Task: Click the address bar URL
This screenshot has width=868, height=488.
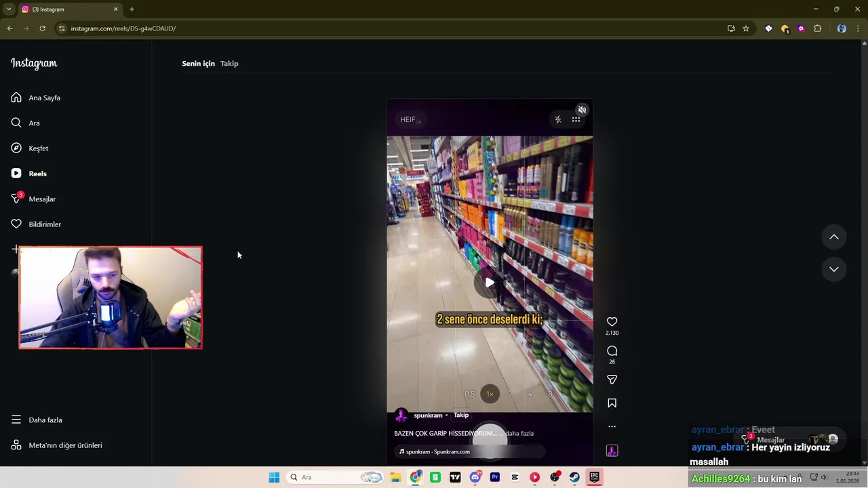Action: click(123, 28)
